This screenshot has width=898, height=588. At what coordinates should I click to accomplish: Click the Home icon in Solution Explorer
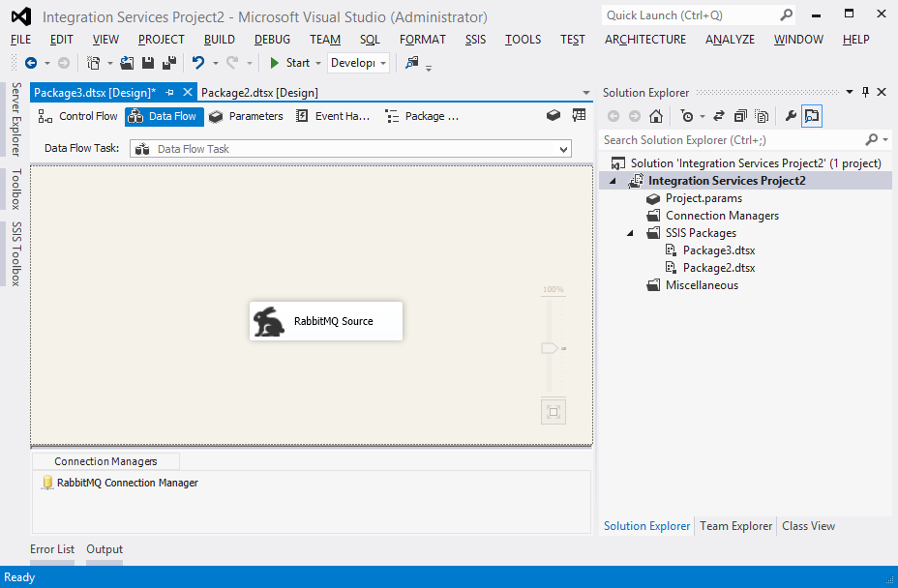[656, 116]
